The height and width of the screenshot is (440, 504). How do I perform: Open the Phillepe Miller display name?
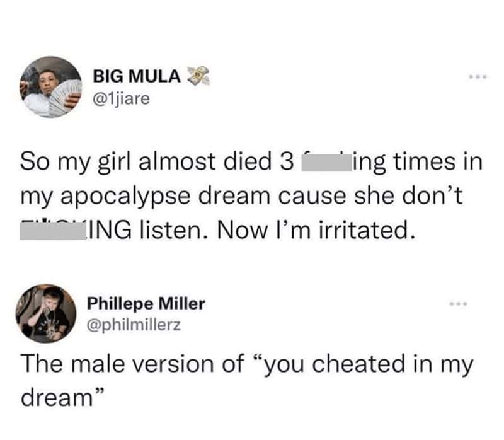146,303
